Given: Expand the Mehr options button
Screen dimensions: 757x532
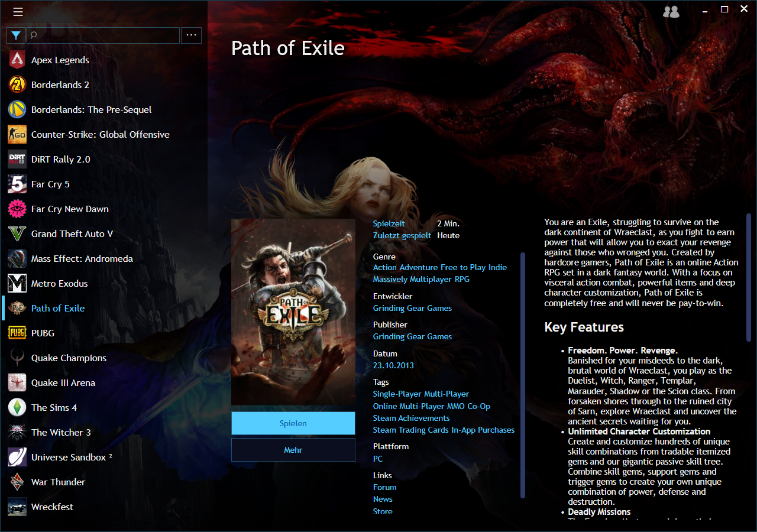Looking at the screenshot, I should pyautogui.click(x=293, y=450).
